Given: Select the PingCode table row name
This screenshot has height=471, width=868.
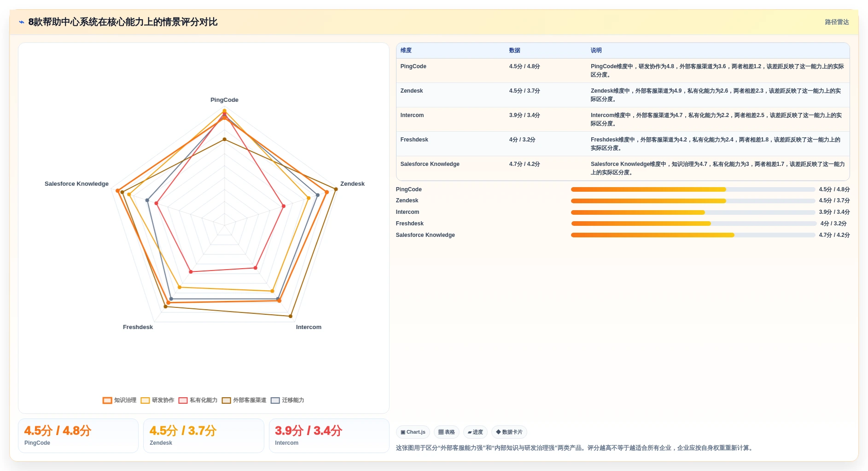Looking at the screenshot, I should (414, 66).
